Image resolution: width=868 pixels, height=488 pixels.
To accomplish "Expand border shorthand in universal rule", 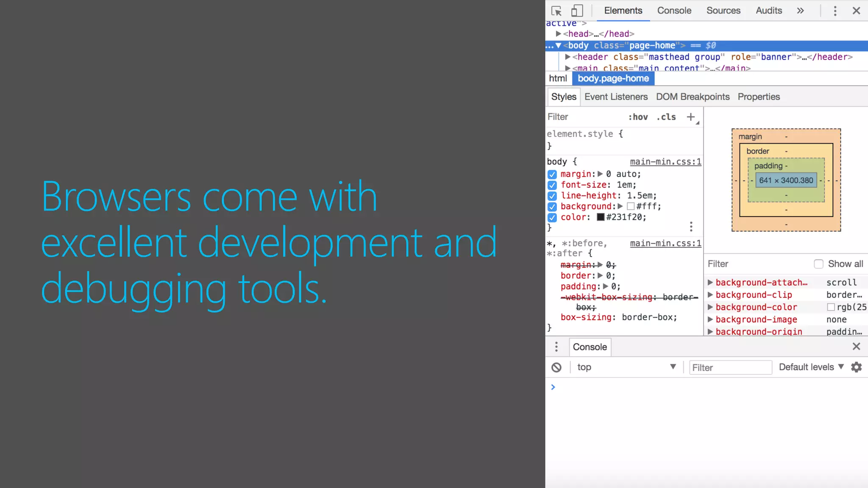I will [x=600, y=275].
